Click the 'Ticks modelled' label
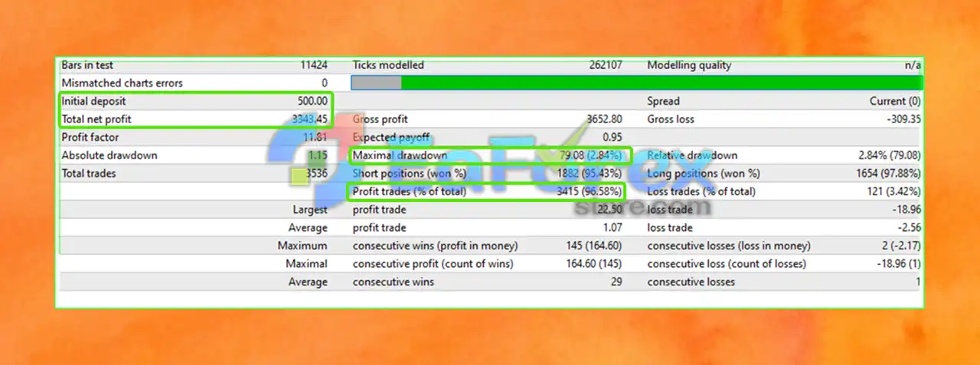 pyautogui.click(x=388, y=65)
